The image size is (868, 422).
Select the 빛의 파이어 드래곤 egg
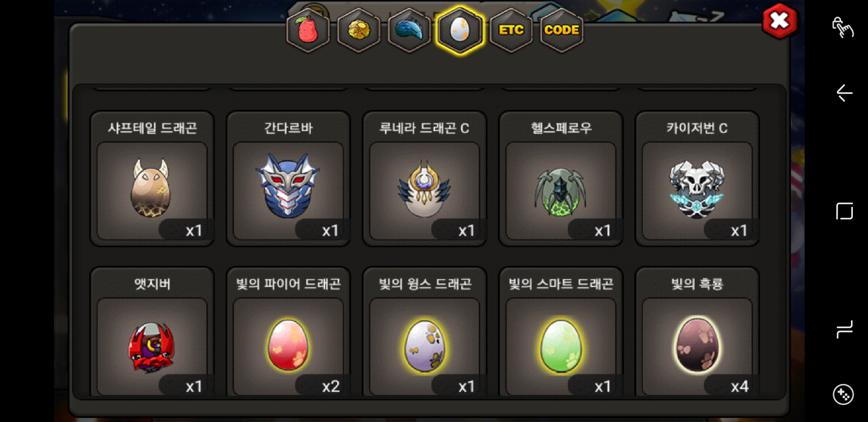tap(288, 332)
